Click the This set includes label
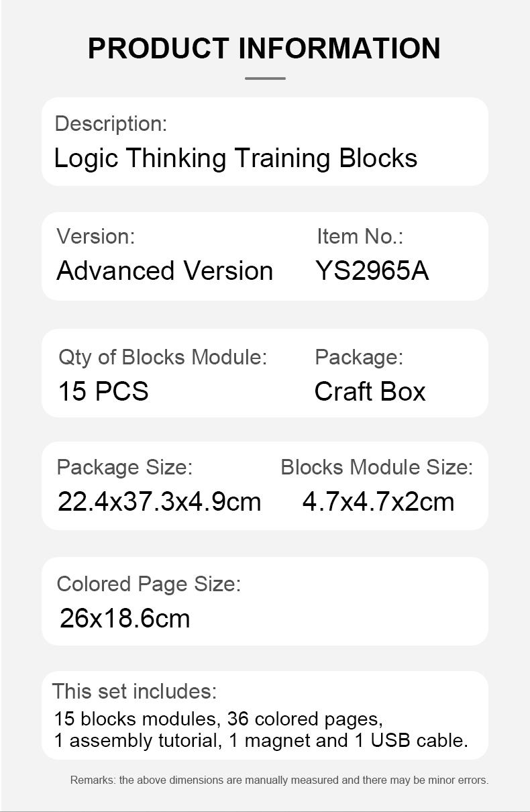The width and height of the screenshot is (530, 812). tap(134, 691)
